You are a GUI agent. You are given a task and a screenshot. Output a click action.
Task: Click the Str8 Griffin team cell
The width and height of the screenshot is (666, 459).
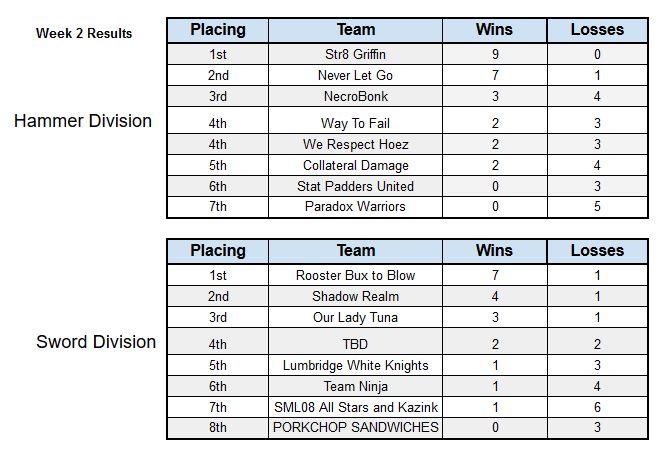tap(356, 54)
